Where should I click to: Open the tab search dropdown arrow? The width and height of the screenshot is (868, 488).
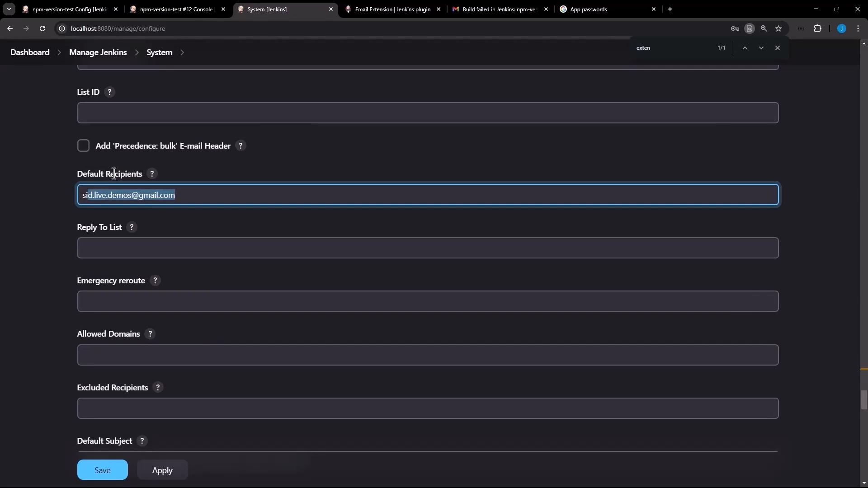[9, 9]
